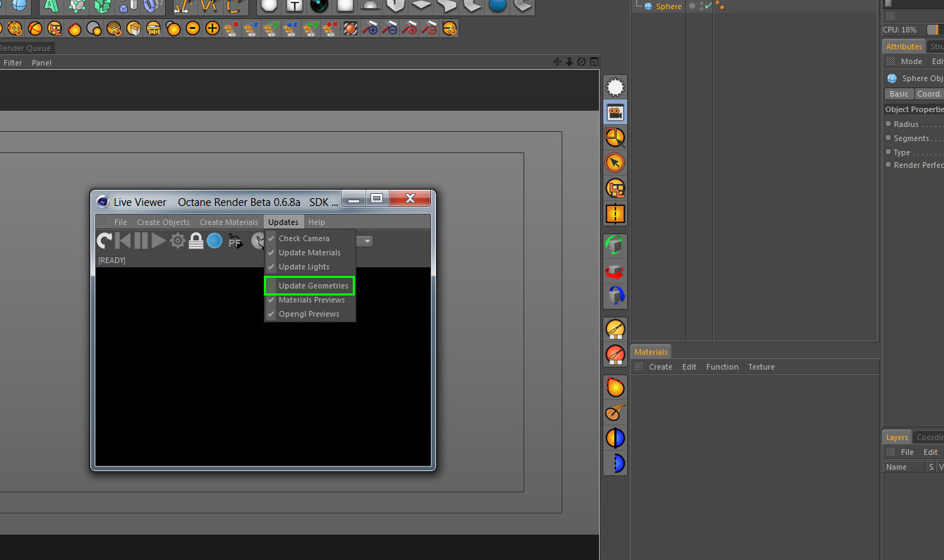Click the magnifier region icon in vertical toolbar
944x560 pixels.
coord(615,138)
